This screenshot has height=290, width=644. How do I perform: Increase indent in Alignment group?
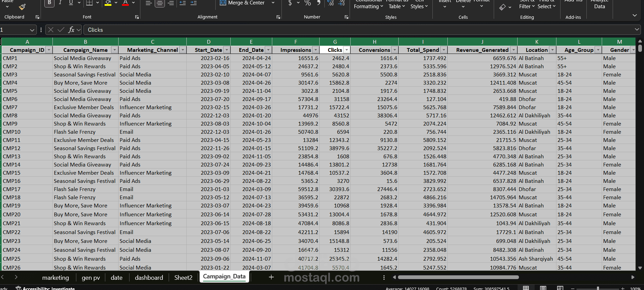194,3
